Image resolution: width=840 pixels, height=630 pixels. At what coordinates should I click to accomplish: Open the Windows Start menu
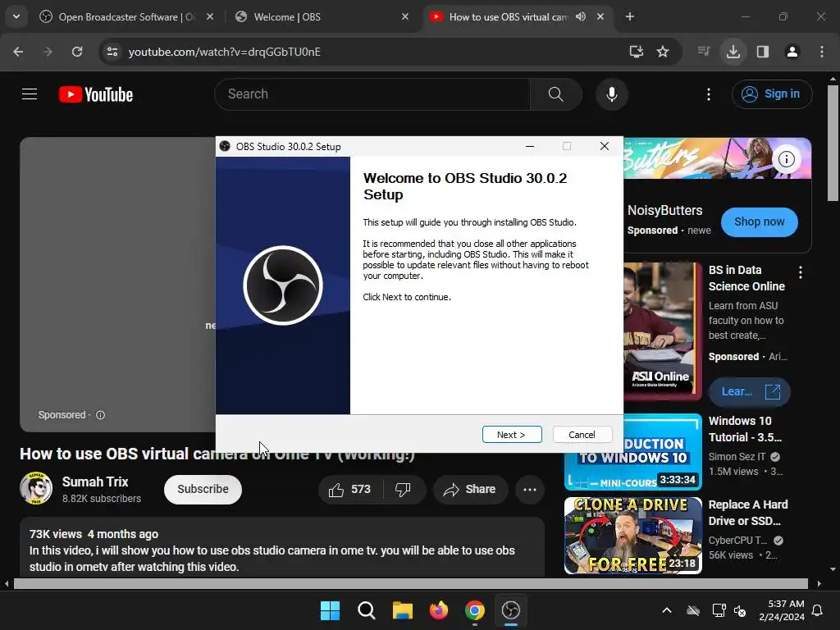pyautogui.click(x=330, y=610)
